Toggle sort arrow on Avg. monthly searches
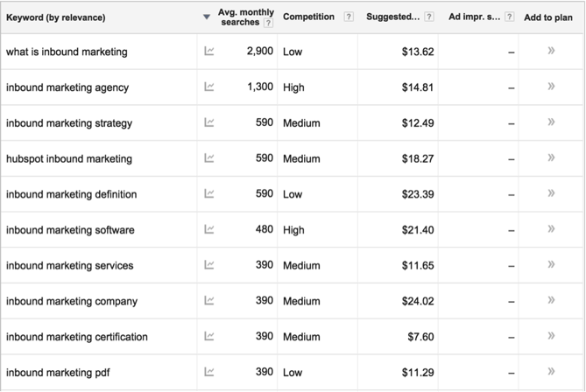This screenshot has width=586, height=392. click(207, 17)
